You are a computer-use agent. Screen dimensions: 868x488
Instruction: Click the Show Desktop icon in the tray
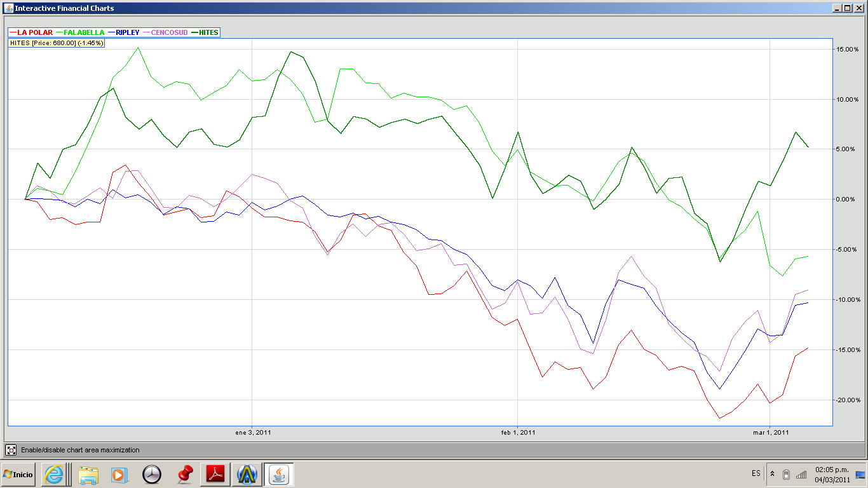click(860, 475)
